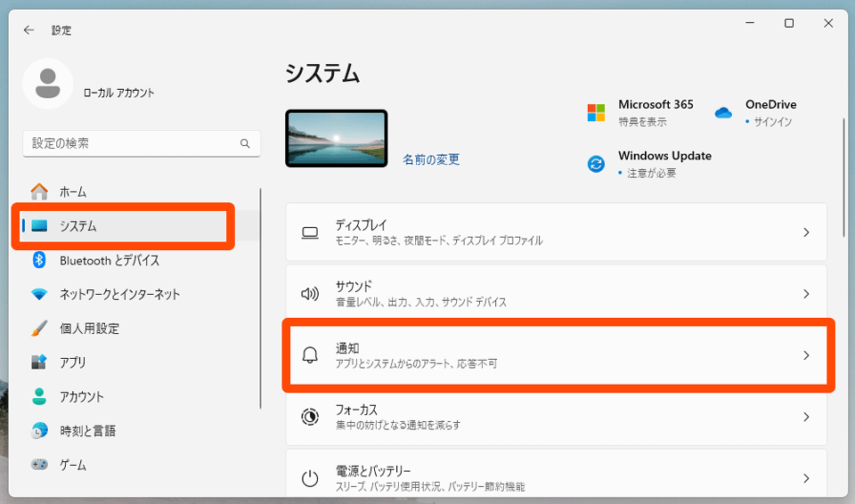This screenshot has width=855, height=504.
Task: Click the システム monitor icon in sidebar
Action: click(x=39, y=226)
